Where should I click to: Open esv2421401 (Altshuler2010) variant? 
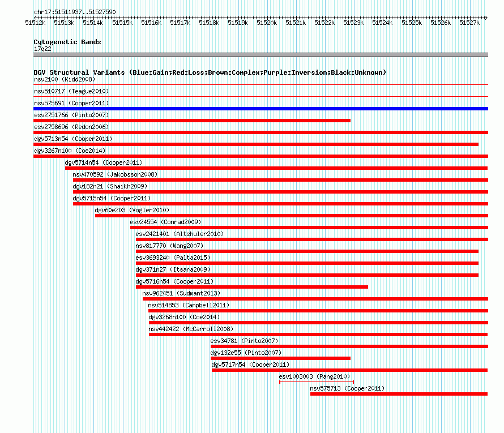pos(180,234)
